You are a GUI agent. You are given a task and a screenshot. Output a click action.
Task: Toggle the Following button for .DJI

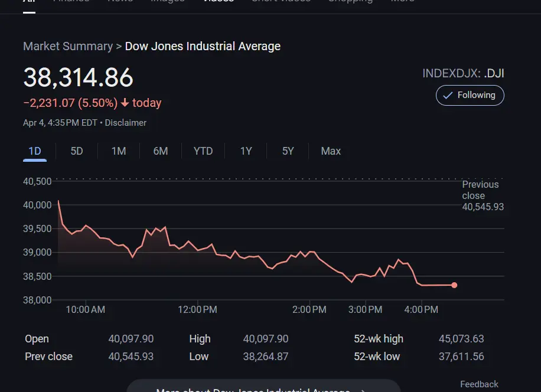[470, 95]
